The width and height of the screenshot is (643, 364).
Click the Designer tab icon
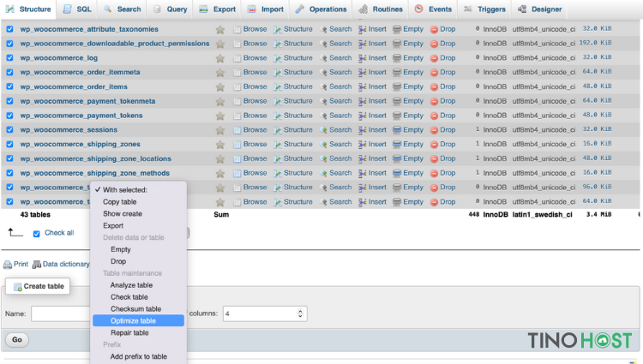click(x=522, y=9)
